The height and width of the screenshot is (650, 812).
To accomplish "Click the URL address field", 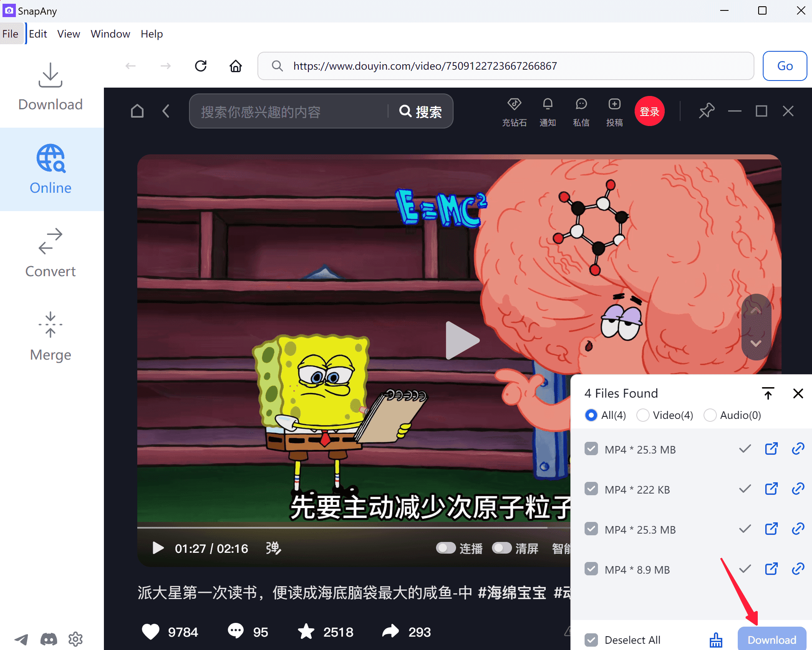I will [506, 66].
